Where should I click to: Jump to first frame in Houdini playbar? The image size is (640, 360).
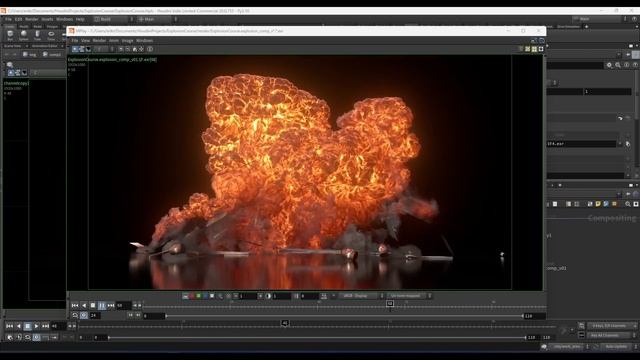9,326
